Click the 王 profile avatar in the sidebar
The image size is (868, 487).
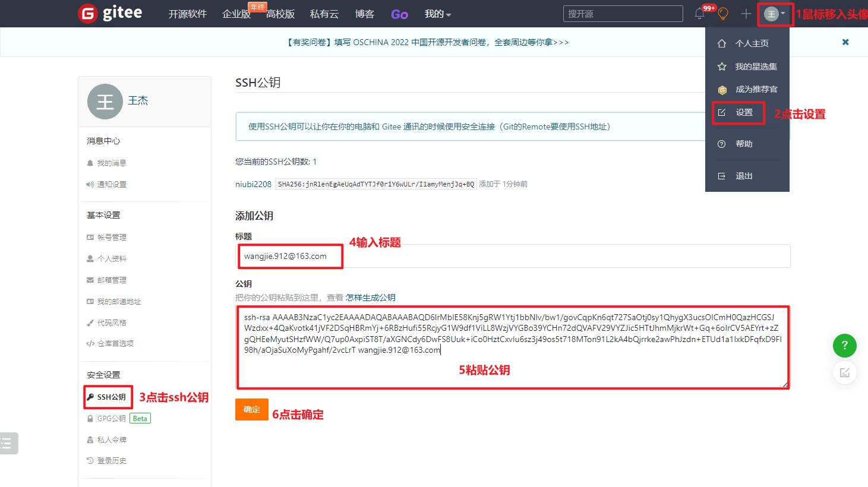[105, 102]
